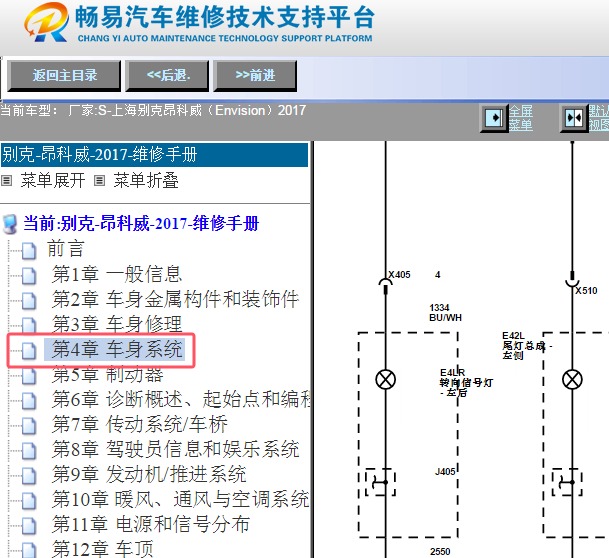The width and height of the screenshot is (609, 558).
Task: Open 第9章 发动机/推进系统
Action: click(x=149, y=474)
